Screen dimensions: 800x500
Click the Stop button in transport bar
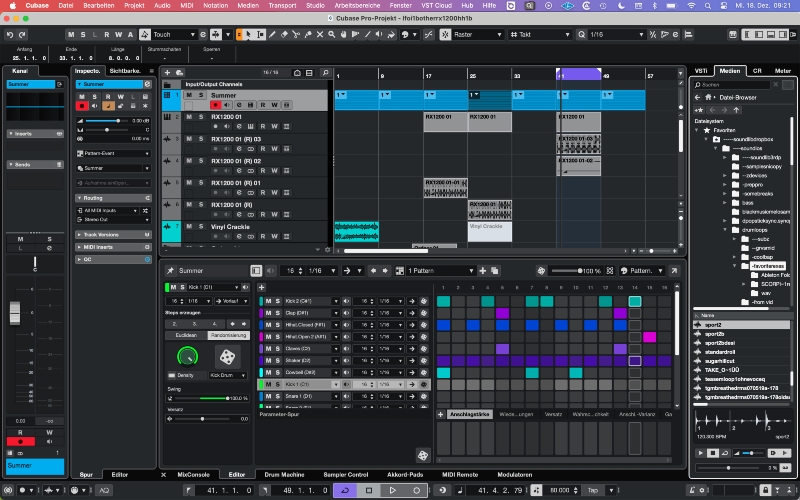[368, 490]
